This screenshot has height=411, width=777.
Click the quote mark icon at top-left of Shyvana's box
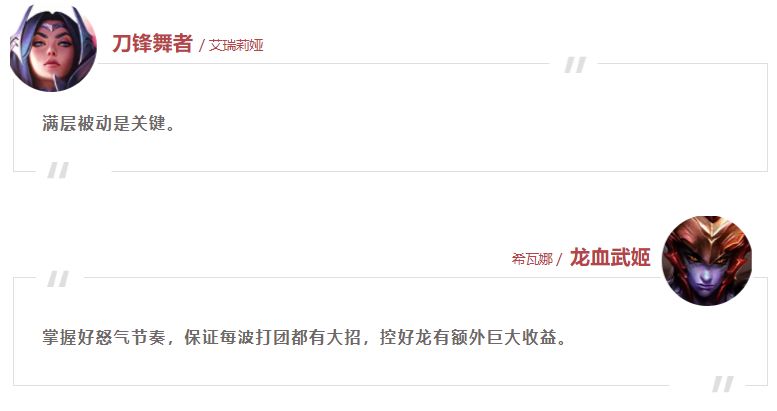[x=58, y=279]
